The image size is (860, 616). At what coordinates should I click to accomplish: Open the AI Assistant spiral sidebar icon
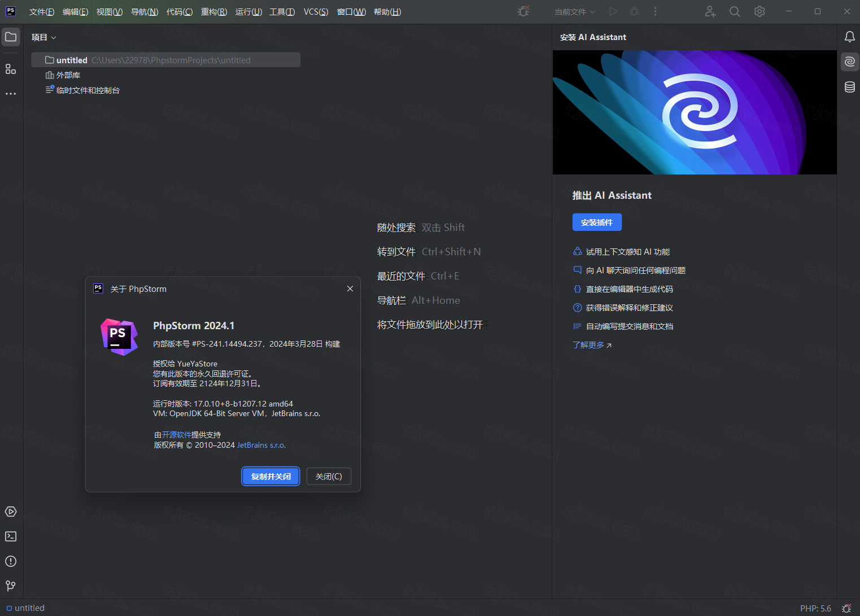(x=849, y=62)
